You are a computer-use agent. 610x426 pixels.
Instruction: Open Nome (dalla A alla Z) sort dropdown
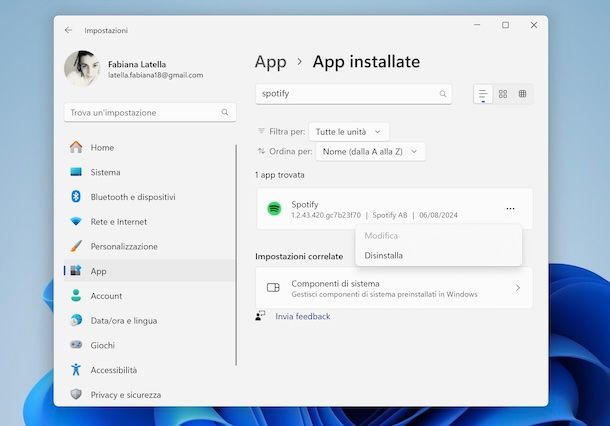370,152
